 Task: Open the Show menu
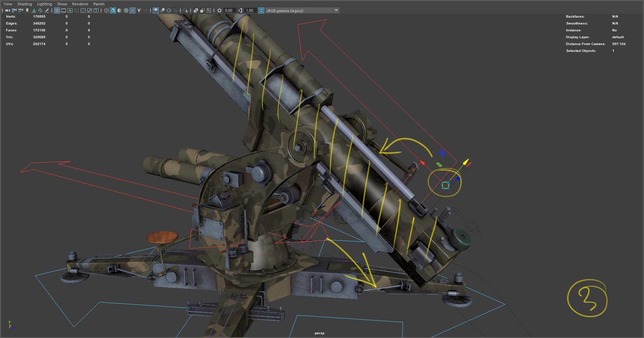point(62,4)
